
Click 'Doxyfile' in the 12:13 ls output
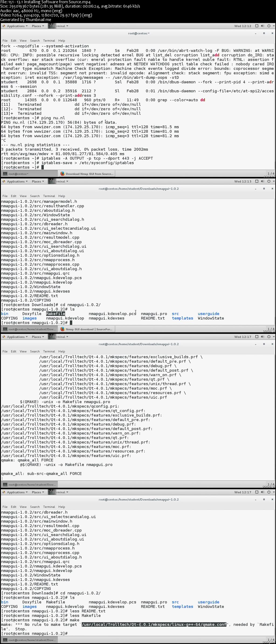click(32, 314)
